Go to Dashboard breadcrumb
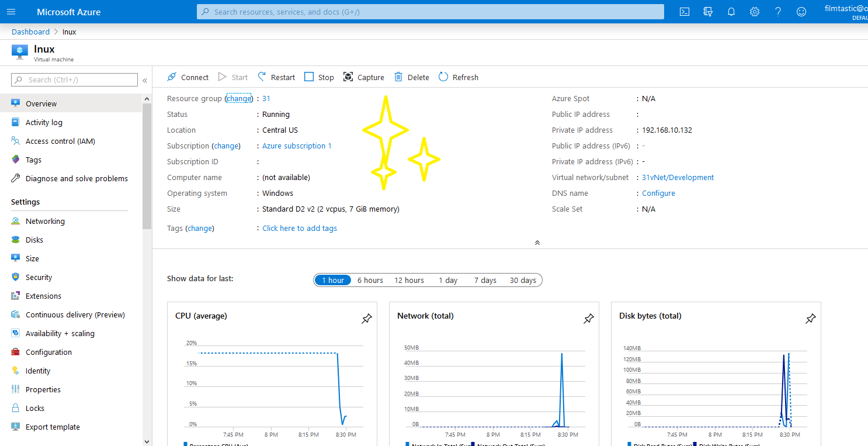Screen dimensions: 868x446 point(30,32)
